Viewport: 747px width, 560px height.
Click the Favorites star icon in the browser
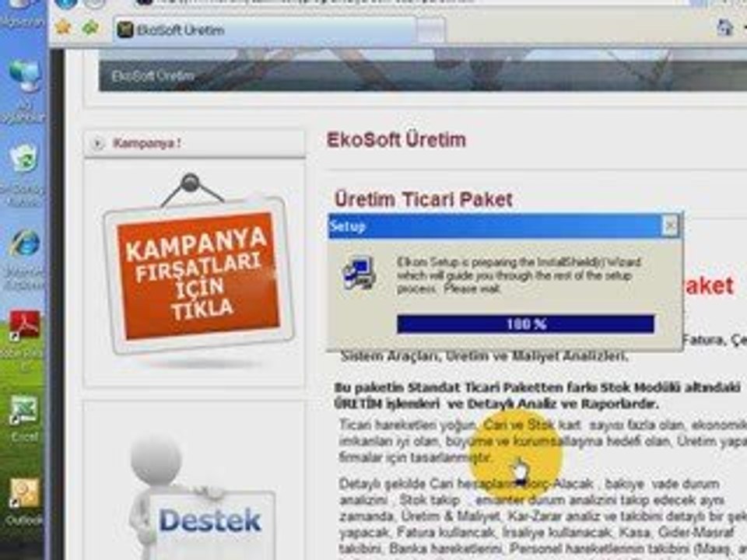click(63, 27)
